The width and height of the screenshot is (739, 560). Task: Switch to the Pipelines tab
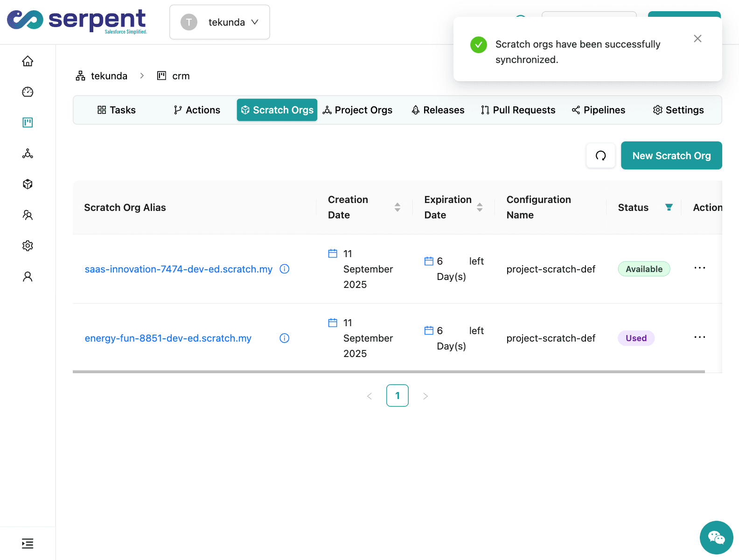pos(599,110)
